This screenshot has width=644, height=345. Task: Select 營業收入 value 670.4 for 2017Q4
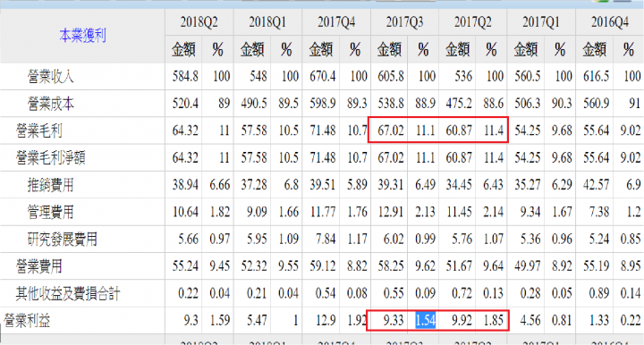pyautogui.click(x=322, y=76)
